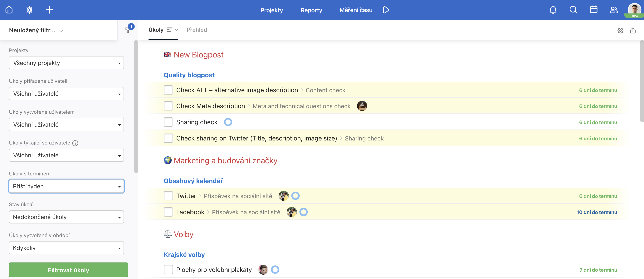644x279 pixels.
Task: Click Filtrovat úkoly button
Action: (x=68, y=270)
